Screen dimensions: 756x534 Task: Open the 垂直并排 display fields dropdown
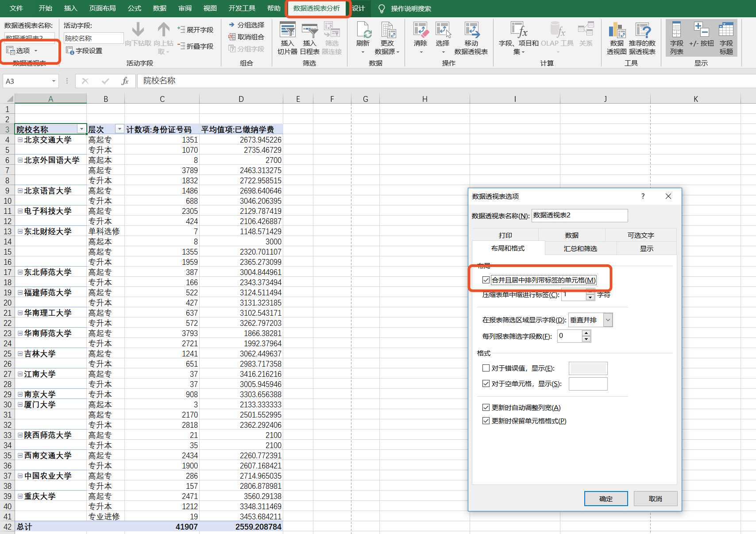point(608,320)
